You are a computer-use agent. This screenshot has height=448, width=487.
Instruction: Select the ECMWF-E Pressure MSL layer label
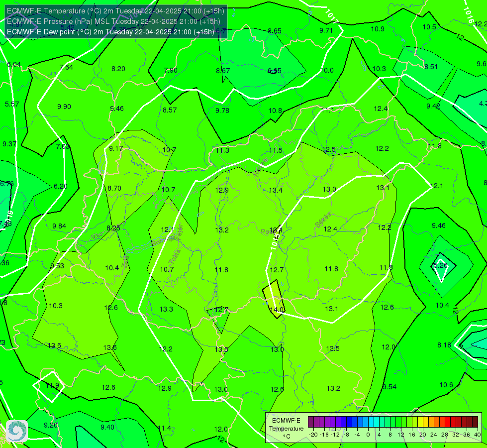(x=114, y=21)
